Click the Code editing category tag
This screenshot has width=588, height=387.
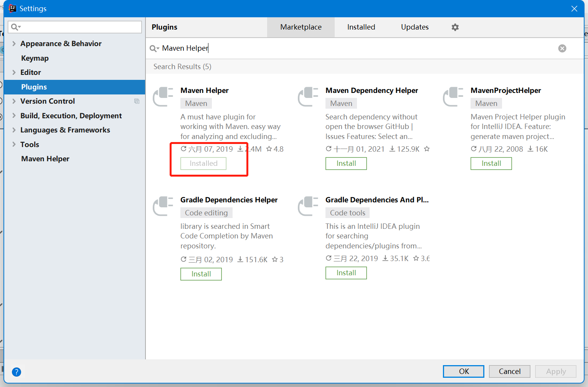click(x=206, y=213)
